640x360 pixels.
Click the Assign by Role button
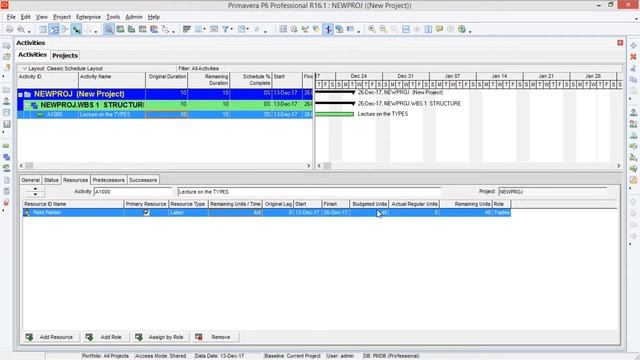pos(160,337)
